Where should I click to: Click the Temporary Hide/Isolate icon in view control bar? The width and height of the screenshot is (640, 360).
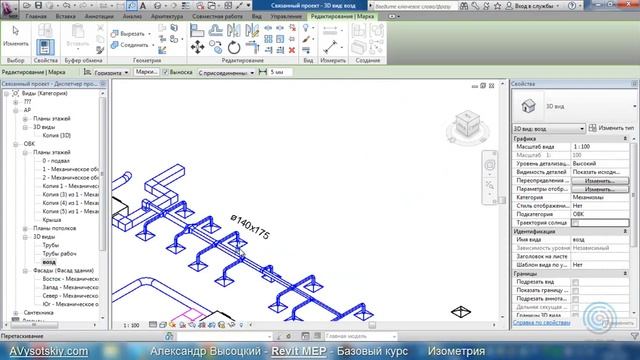pos(231,325)
